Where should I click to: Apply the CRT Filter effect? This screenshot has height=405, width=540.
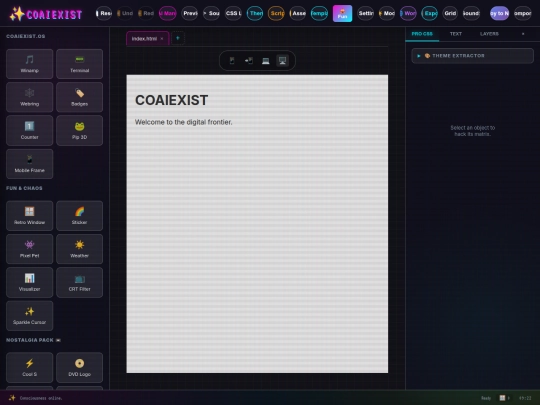80,282
